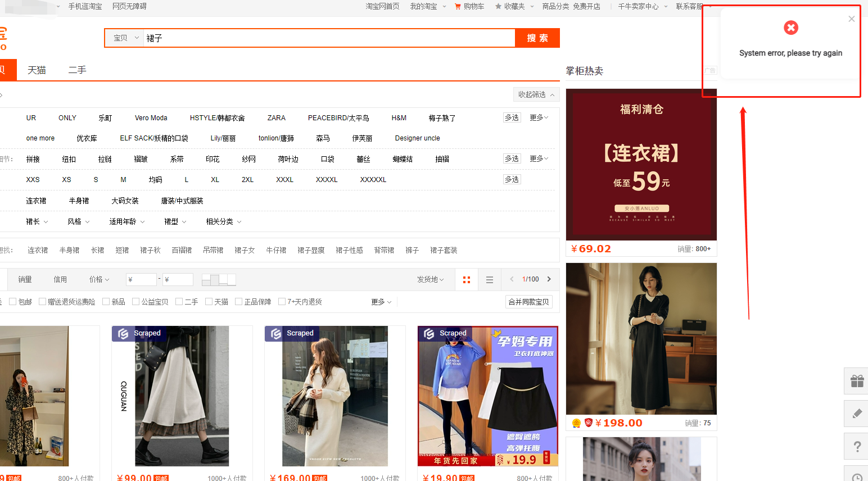The width and height of the screenshot is (868, 481).
Task: Open the 福利清仓 连衣裙 ad thumbnail
Action: [x=641, y=165]
